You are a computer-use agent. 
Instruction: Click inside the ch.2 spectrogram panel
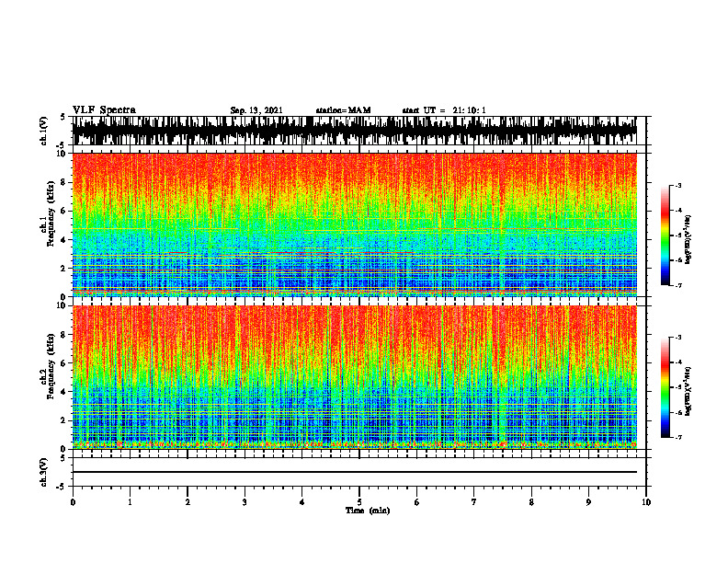pos(354,377)
